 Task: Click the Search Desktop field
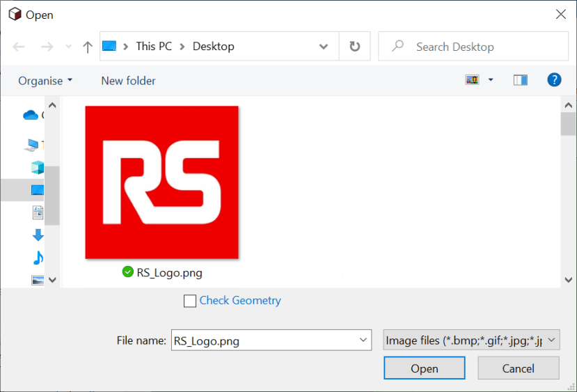pos(473,47)
